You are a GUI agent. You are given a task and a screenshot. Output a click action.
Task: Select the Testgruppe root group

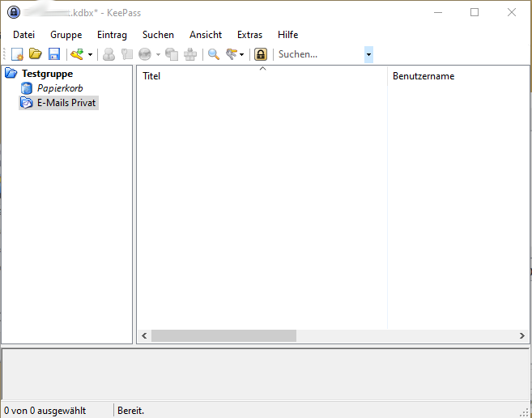(x=47, y=74)
